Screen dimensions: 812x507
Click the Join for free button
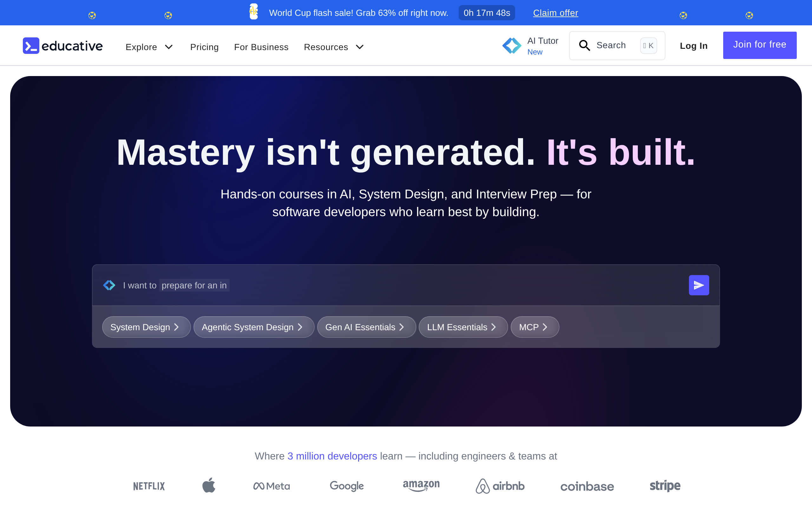point(760,45)
